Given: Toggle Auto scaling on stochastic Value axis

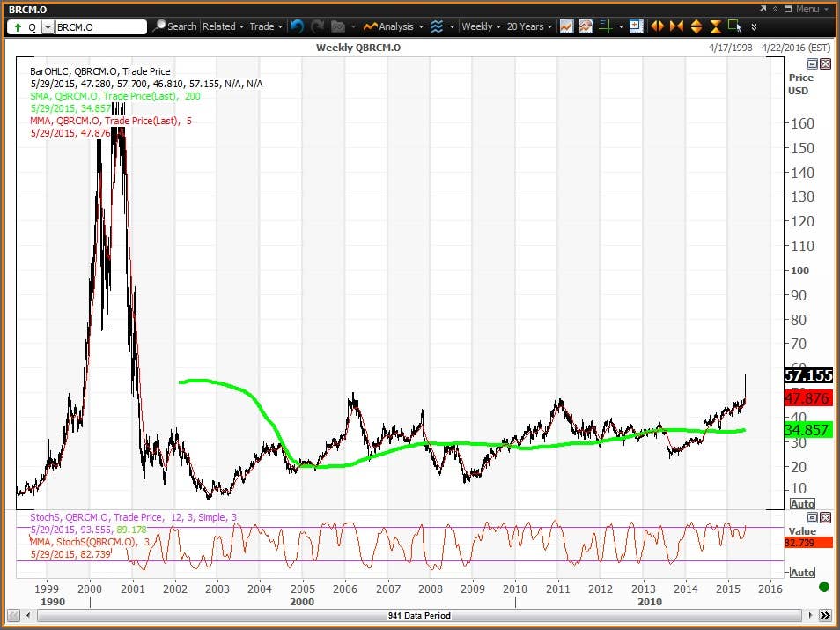Looking at the screenshot, I should point(802,573).
